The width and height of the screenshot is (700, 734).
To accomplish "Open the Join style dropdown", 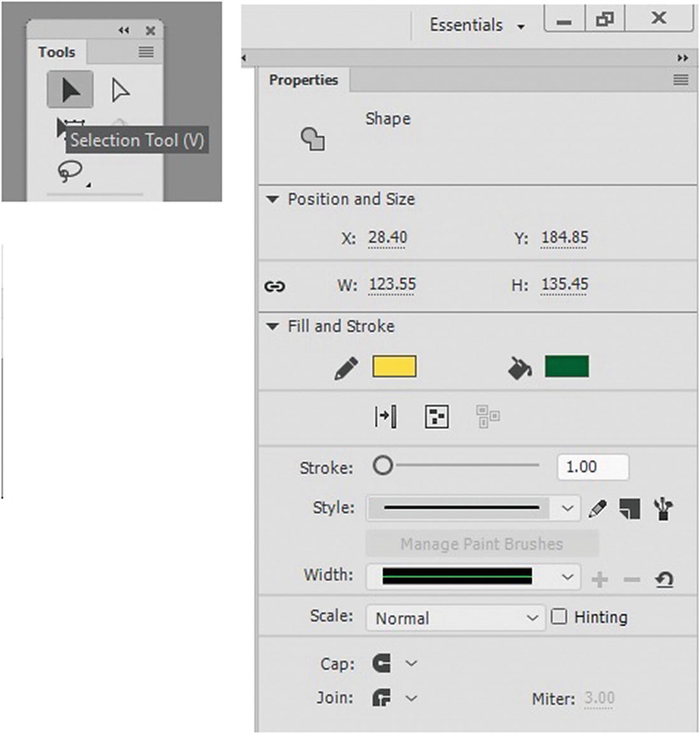I will pos(411,698).
